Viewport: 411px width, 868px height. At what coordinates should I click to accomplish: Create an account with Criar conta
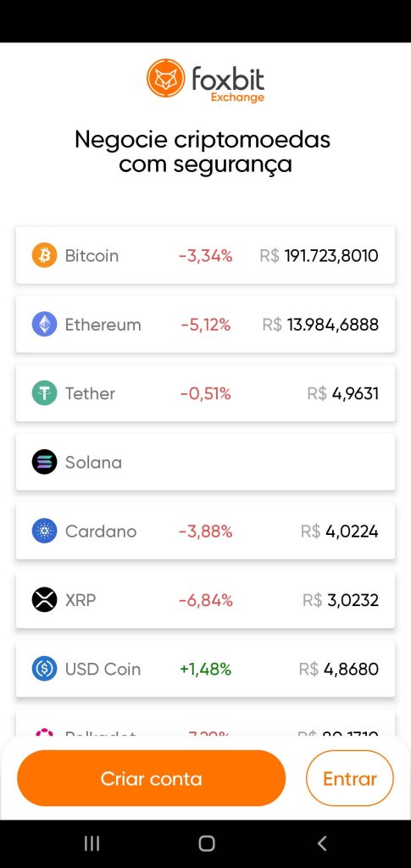coord(152,778)
